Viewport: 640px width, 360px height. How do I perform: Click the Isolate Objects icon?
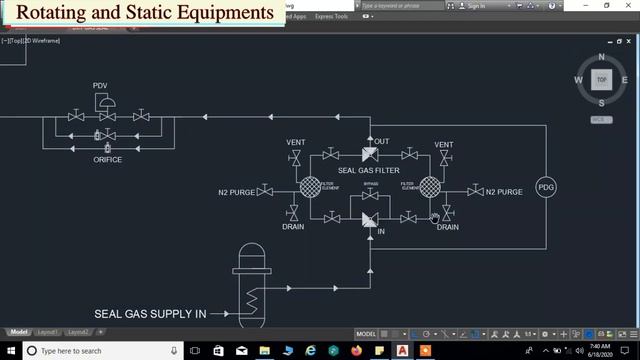(x=601, y=334)
